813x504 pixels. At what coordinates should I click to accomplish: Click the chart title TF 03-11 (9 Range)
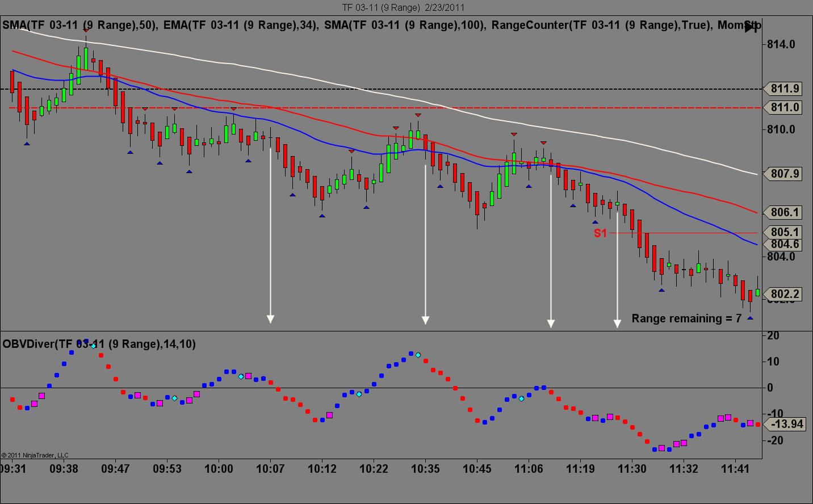point(403,7)
